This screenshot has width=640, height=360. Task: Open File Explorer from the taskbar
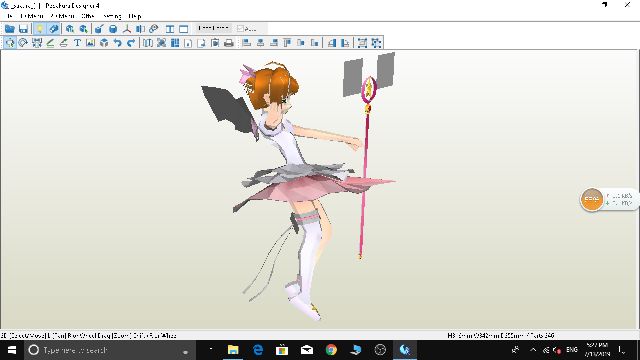point(233,350)
